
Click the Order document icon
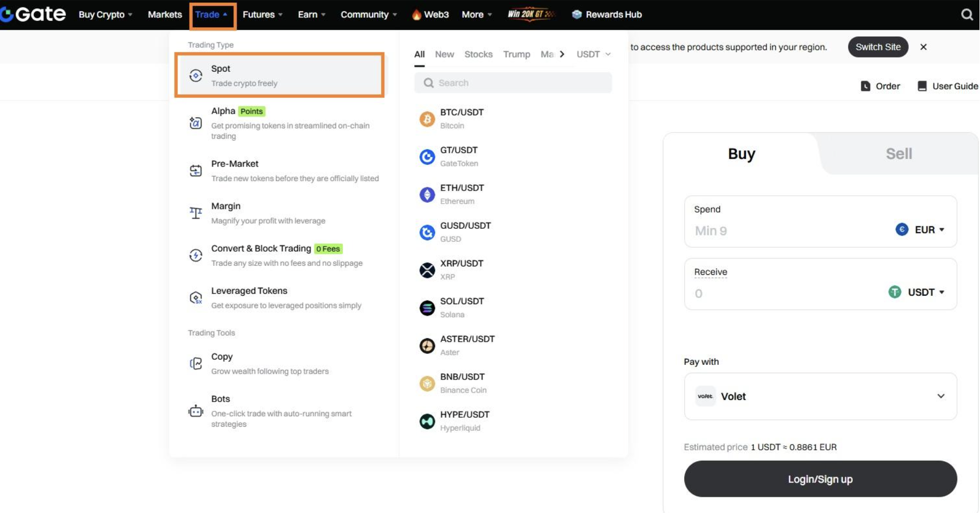click(865, 86)
